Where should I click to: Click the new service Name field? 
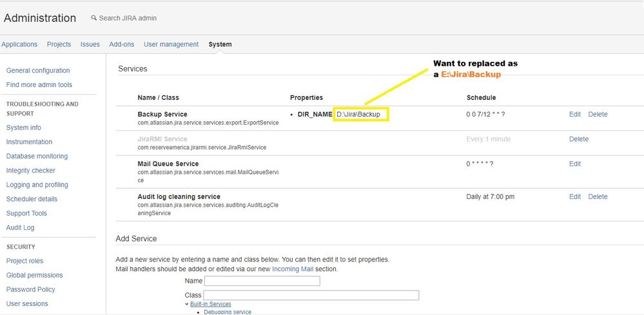[x=262, y=281]
